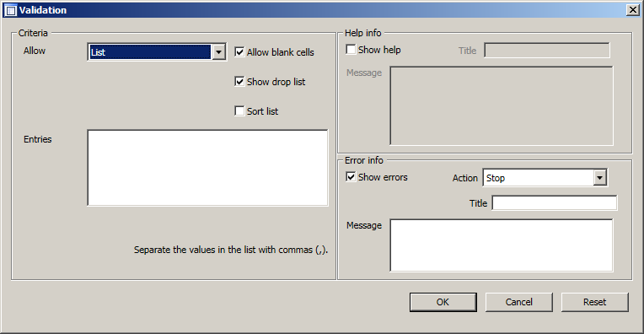Screen dimensions: 644x334
Task: Untick the Show errors checkbox
Action: tap(351, 177)
